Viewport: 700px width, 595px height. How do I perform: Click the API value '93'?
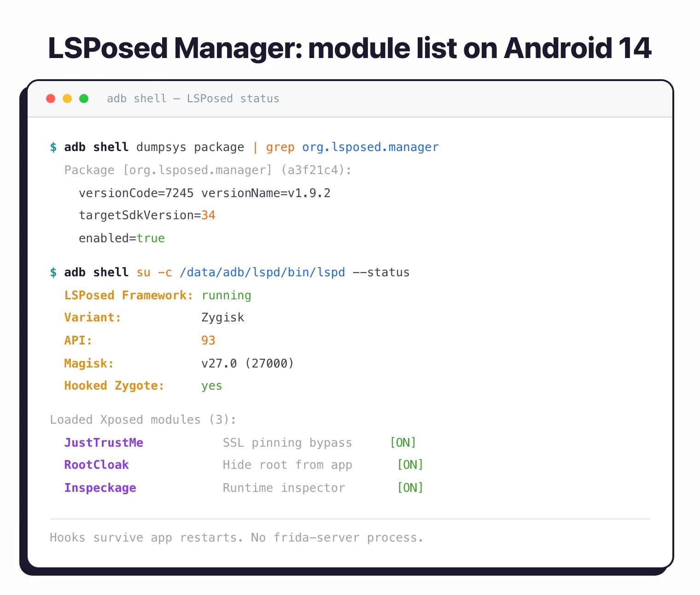click(208, 340)
